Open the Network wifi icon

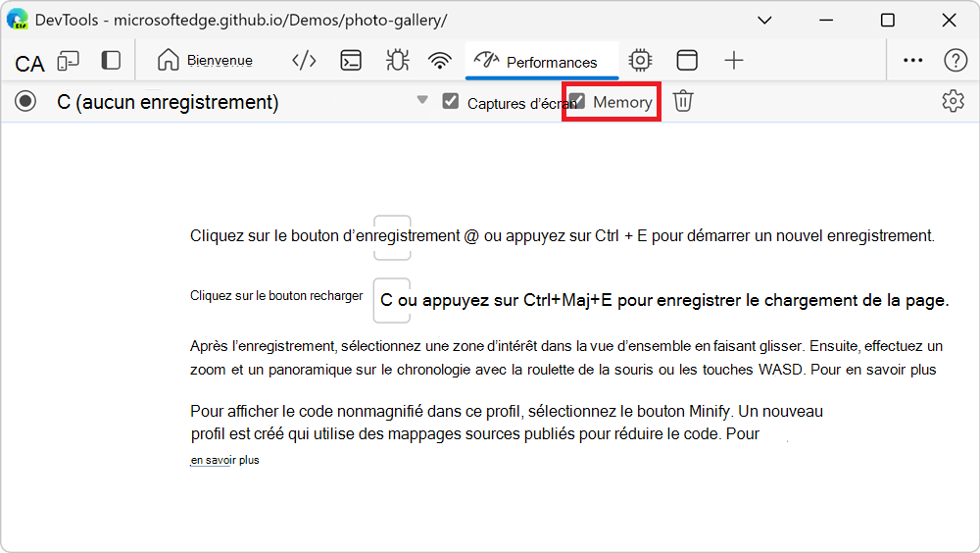click(440, 61)
